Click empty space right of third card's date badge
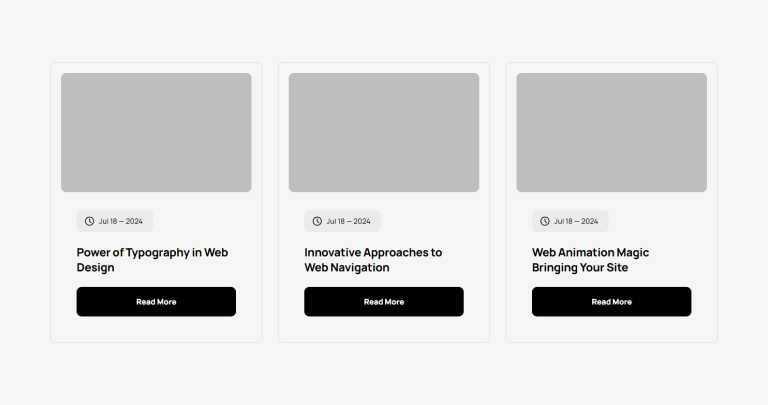The width and height of the screenshot is (768, 405). point(655,221)
